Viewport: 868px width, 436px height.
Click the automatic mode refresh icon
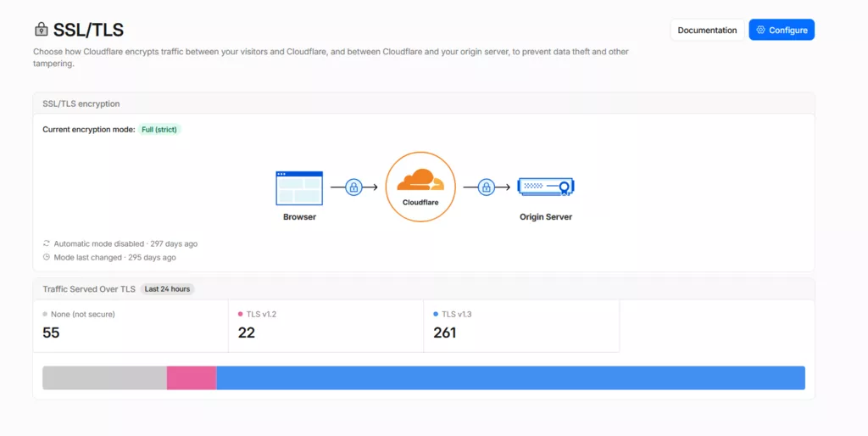pos(47,243)
